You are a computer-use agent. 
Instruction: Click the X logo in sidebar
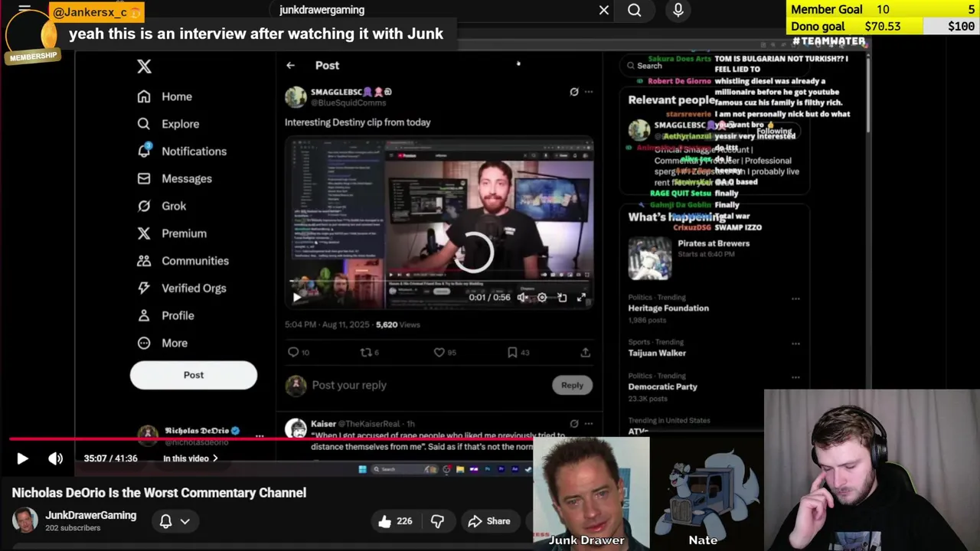pyautogui.click(x=144, y=67)
